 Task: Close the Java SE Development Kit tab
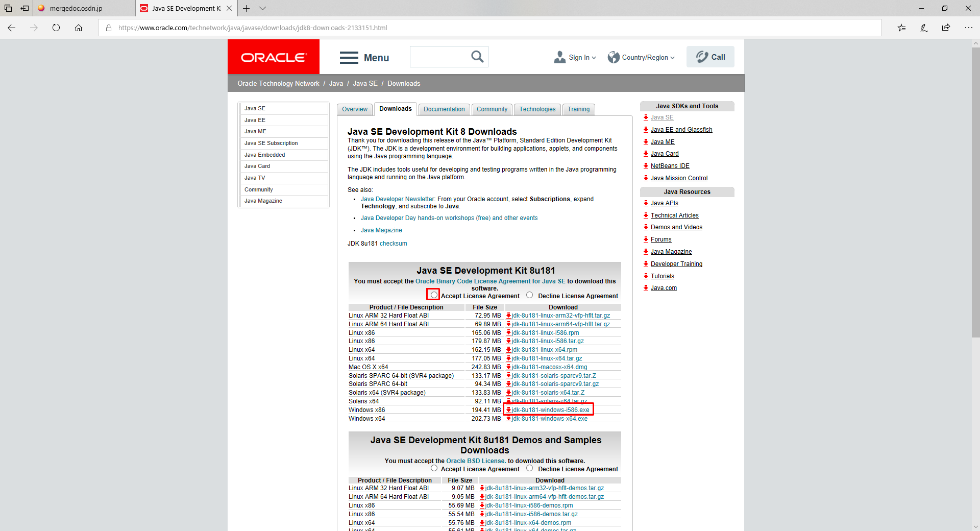pos(229,8)
